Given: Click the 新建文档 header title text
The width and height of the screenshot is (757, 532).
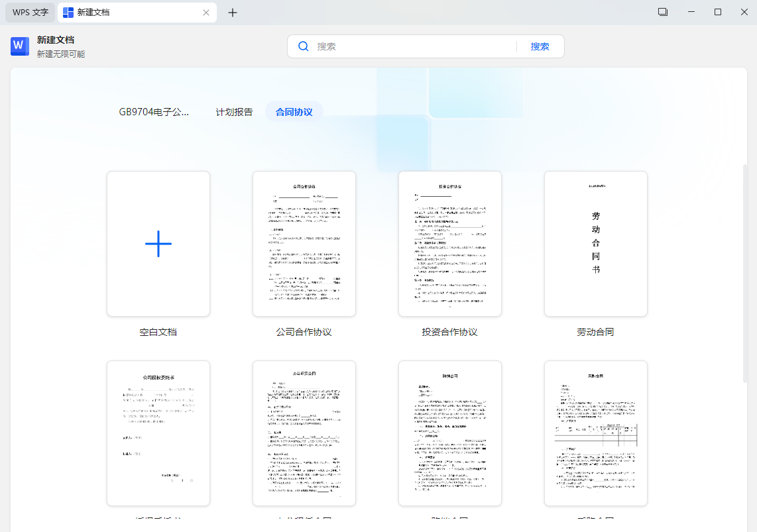Looking at the screenshot, I should (x=56, y=40).
